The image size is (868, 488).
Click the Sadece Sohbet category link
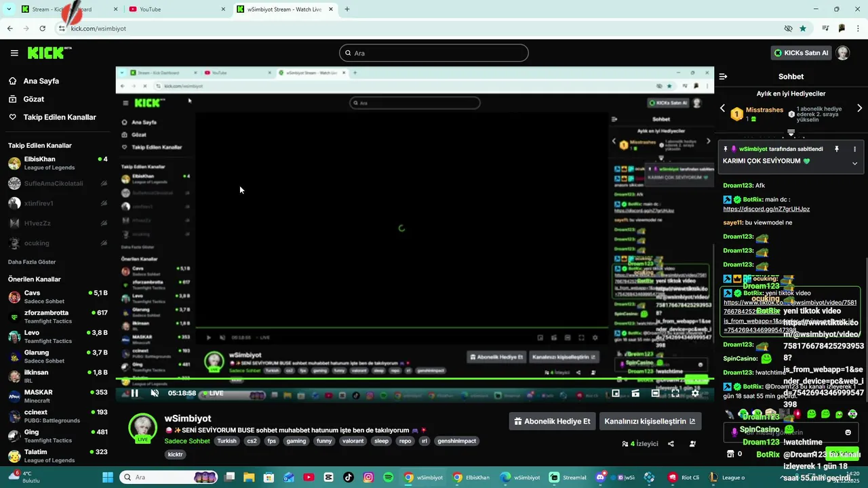[187, 441]
